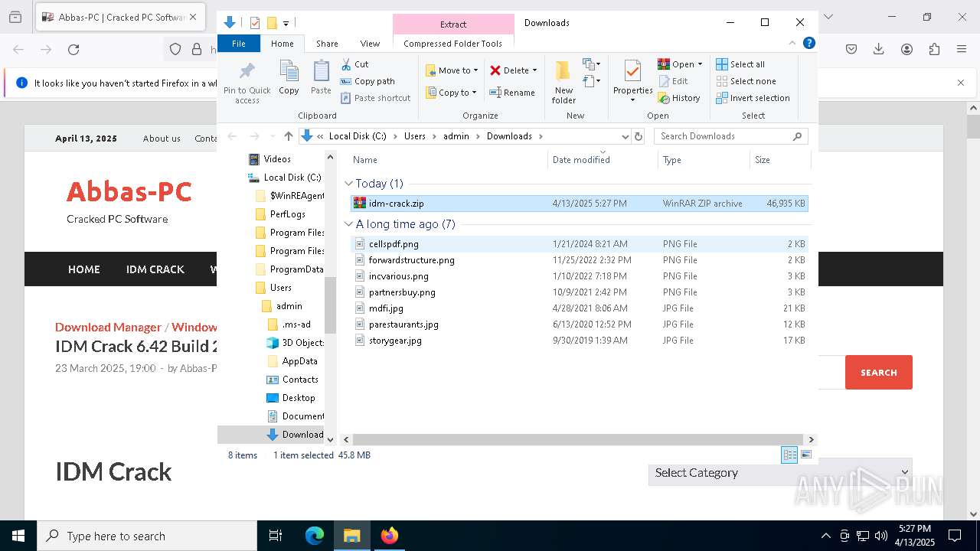
Task: Select the forwardstructure.png file
Action: pyautogui.click(x=579, y=260)
